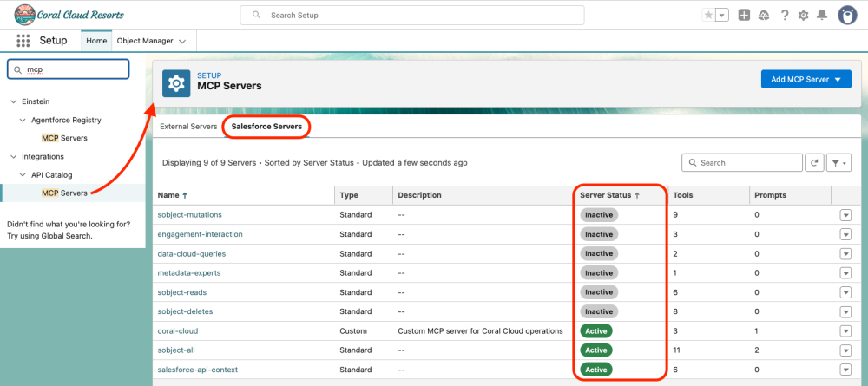Click the Coral Cloud Resorts logo

69,15
